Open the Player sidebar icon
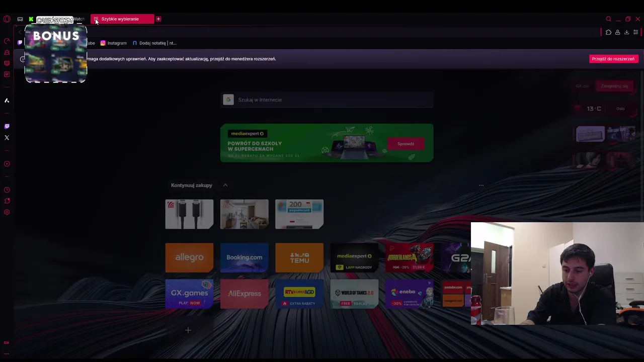 [7, 164]
